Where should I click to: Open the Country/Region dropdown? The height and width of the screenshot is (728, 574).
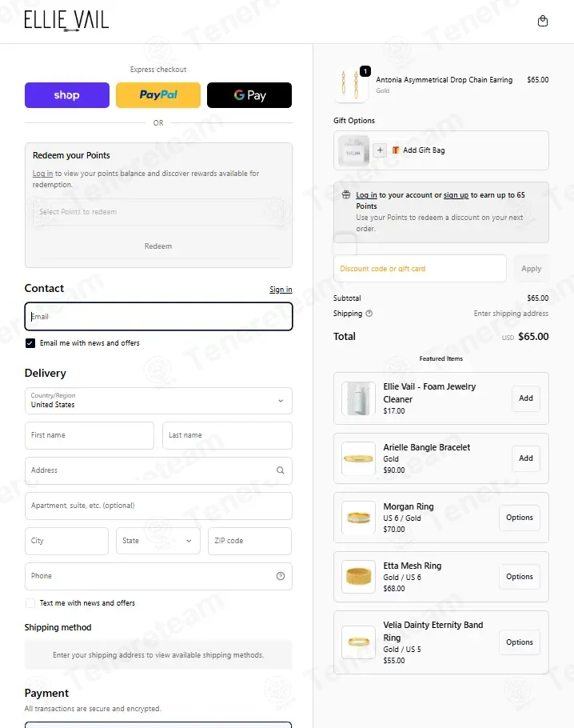(x=158, y=401)
